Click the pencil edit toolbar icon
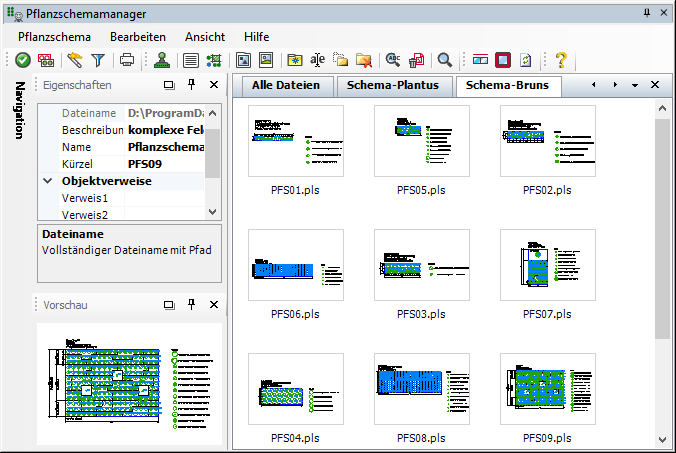 [x=75, y=60]
